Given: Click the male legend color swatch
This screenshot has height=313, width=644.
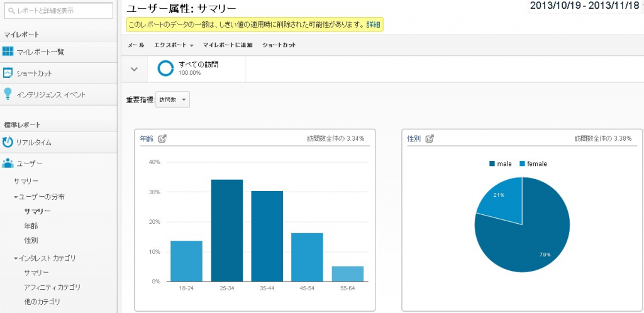Looking at the screenshot, I should pyautogui.click(x=492, y=164).
